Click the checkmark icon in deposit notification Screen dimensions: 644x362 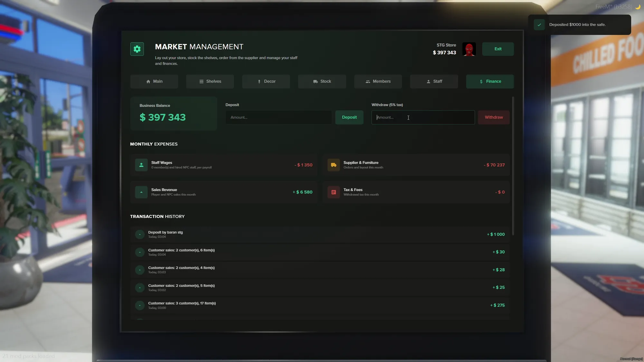[x=539, y=25]
